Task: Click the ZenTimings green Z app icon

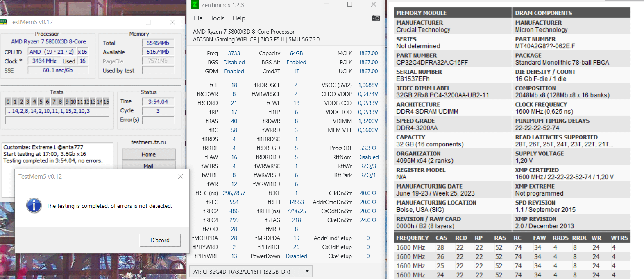Action: click(x=195, y=4)
